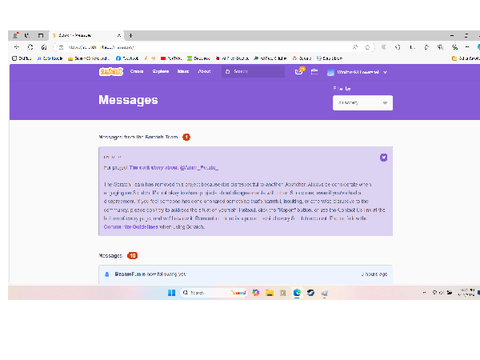The height and width of the screenshot is (360, 480).
Task: Open the Windows Start menu
Action: coord(172,293)
